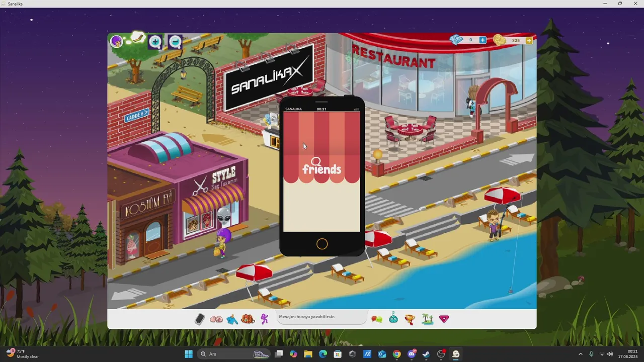Click the chat message input field
644x362 pixels.
[x=322, y=317]
